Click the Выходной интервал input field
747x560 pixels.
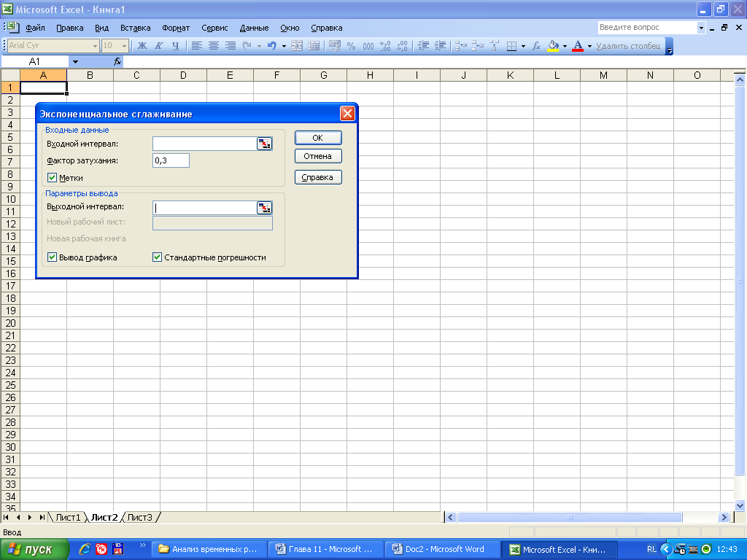click(205, 208)
